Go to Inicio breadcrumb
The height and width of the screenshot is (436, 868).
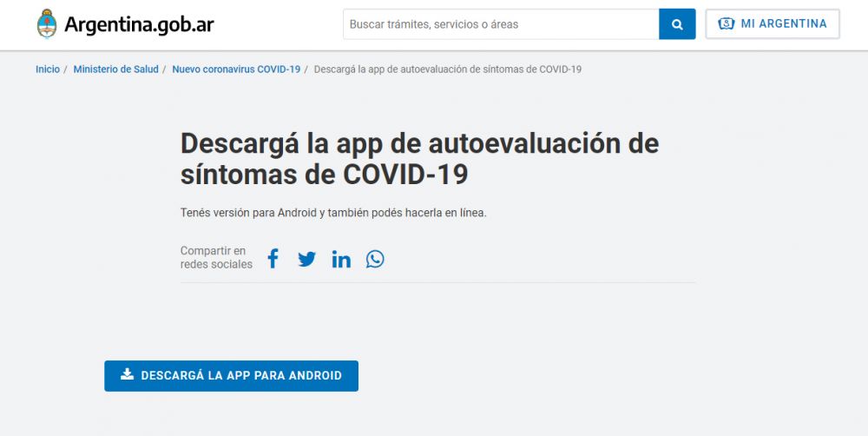tap(48, 69)
